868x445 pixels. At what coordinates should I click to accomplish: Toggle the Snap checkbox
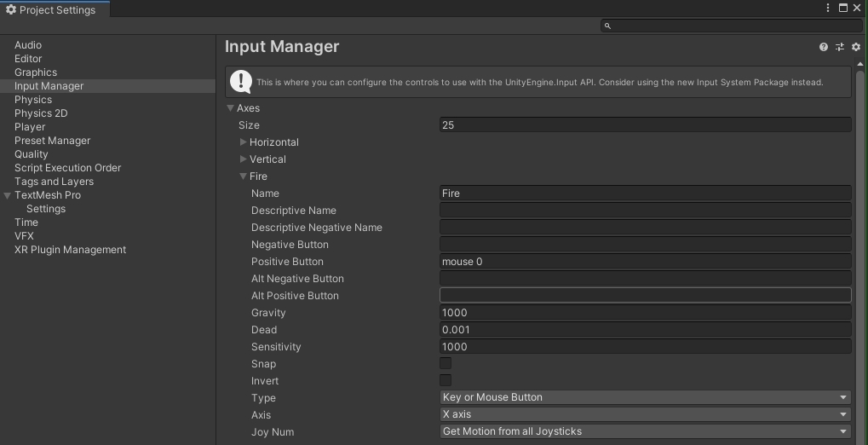(x=445, y=363)
